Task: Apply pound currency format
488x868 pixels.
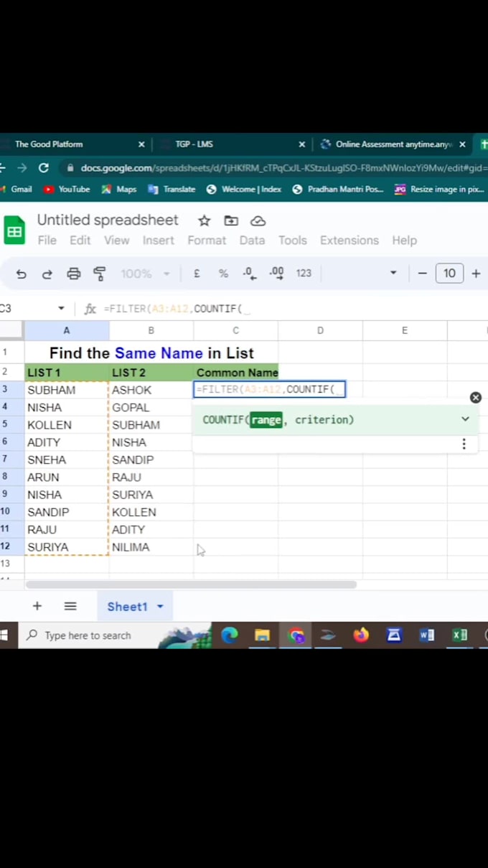Action: [x=197, y=274]
